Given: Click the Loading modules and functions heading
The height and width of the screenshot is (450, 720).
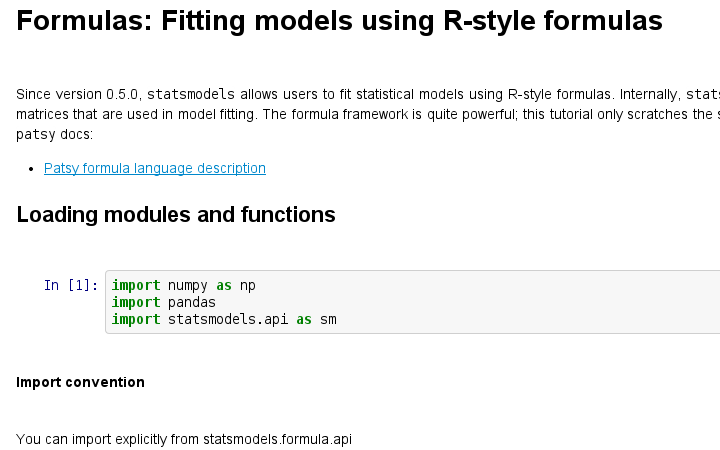Looking at the screenshot, I should (x=176, y=214).
